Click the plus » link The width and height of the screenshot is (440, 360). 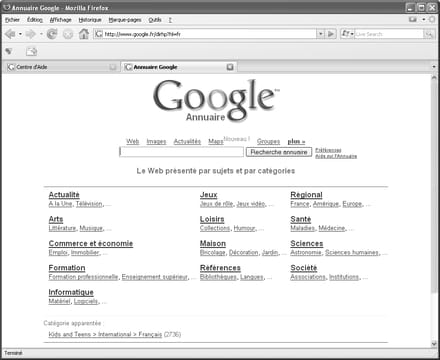296,141
